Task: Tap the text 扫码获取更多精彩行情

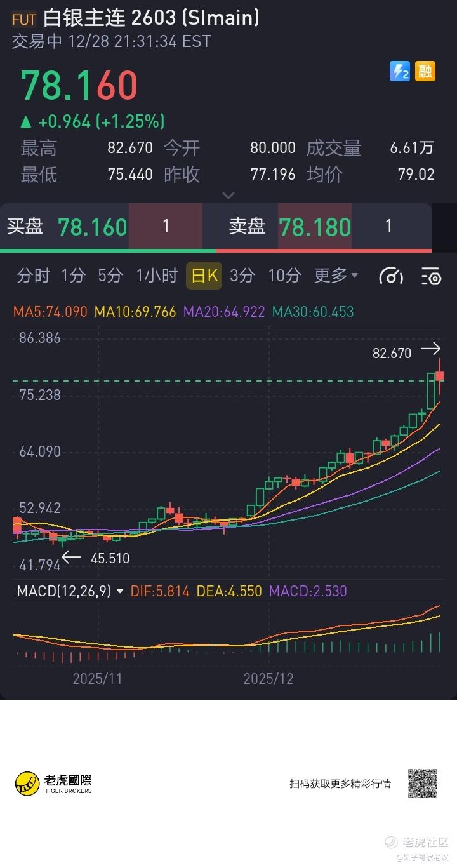Action: click(340, 784)
